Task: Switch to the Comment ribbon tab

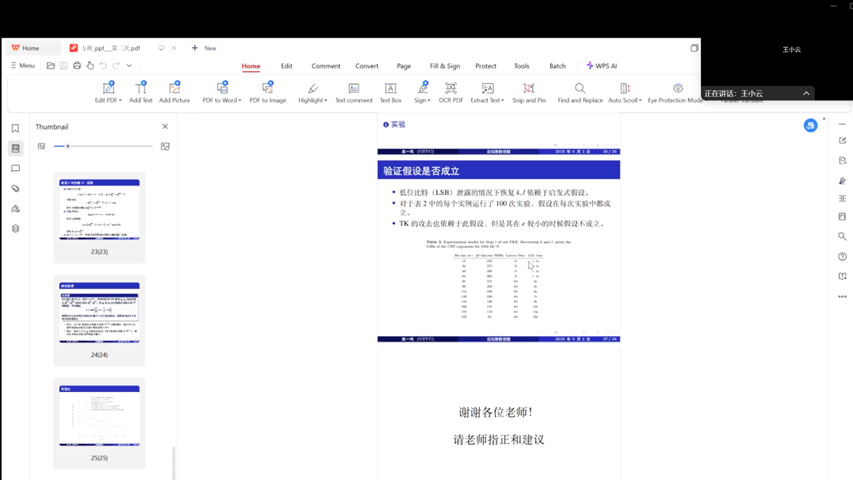Action: click(x=325, y=66)
